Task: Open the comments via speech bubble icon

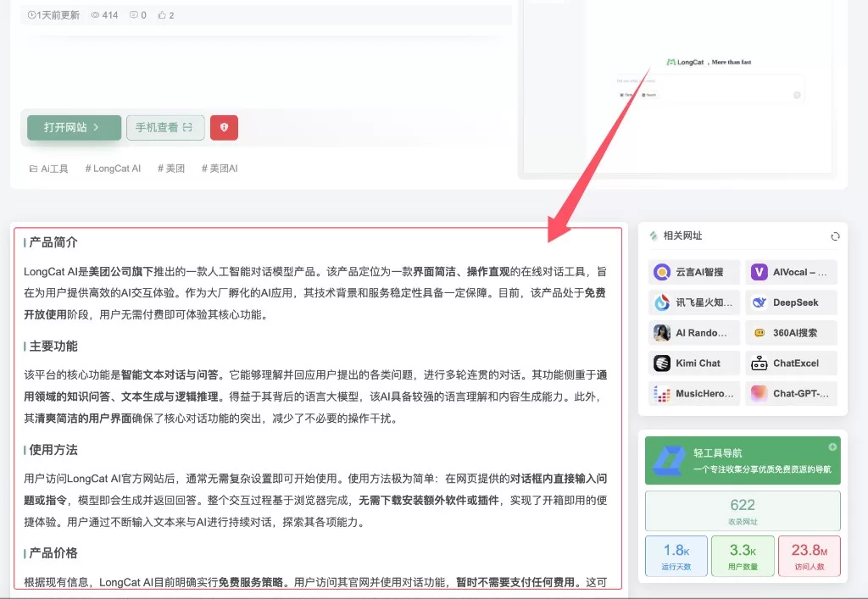Action: (x=135, y=14)
